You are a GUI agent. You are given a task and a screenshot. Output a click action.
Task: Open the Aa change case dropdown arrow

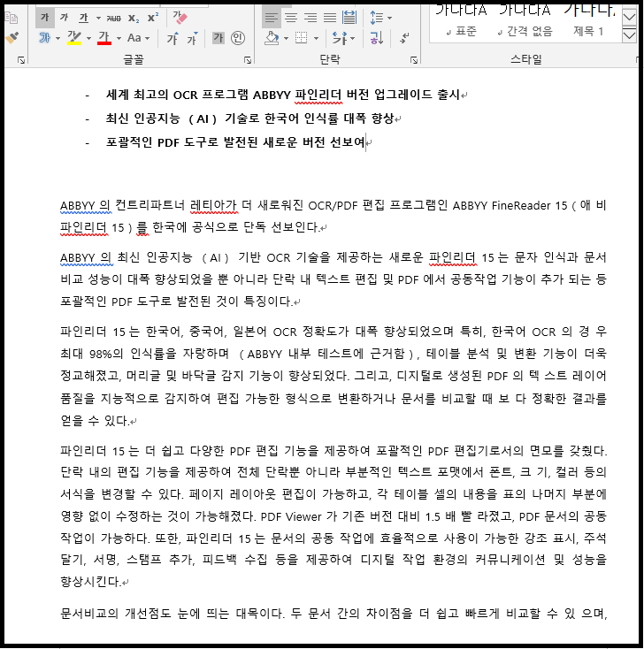[x=147, y=39]
